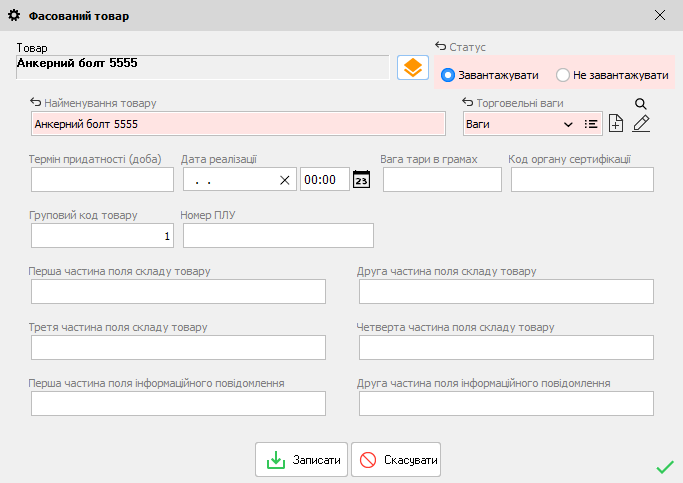Click the Вага тари в грамах field
This screenshot has width=683, height=483.
pyautogui.click(x=442, y=180)
